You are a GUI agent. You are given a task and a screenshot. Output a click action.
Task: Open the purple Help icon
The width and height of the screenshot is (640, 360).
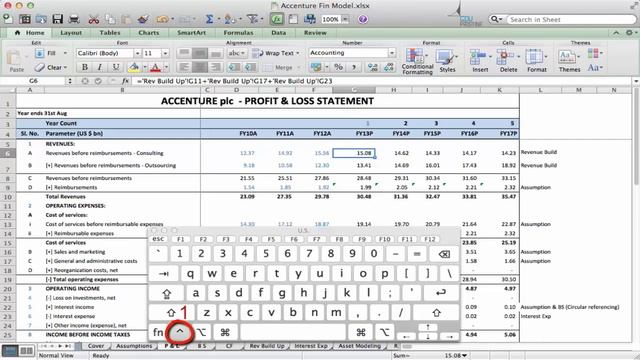click(x=362, y=19)
